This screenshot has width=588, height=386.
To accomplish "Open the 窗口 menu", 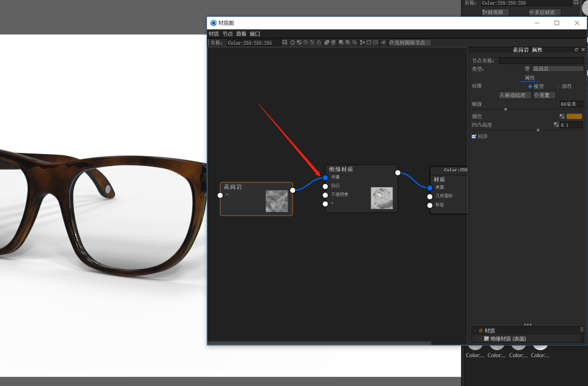I will 255,34.
